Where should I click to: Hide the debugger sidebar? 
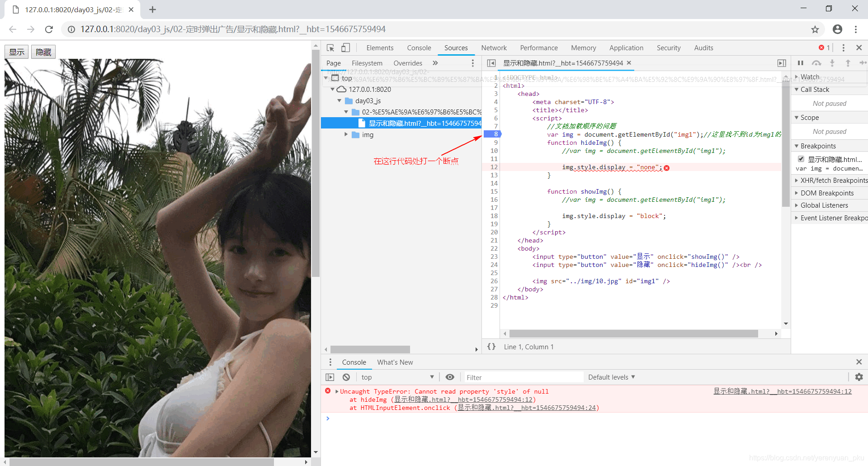tap(782, 63)
